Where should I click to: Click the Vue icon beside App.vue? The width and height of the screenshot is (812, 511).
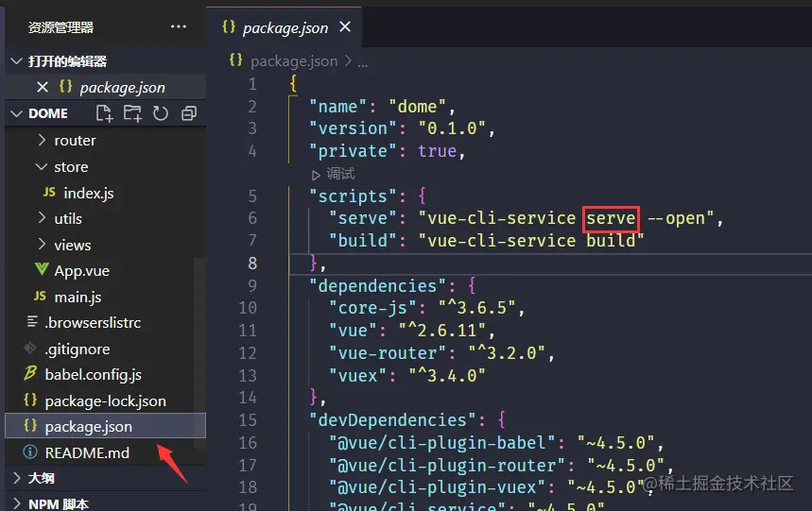(42, 269)
